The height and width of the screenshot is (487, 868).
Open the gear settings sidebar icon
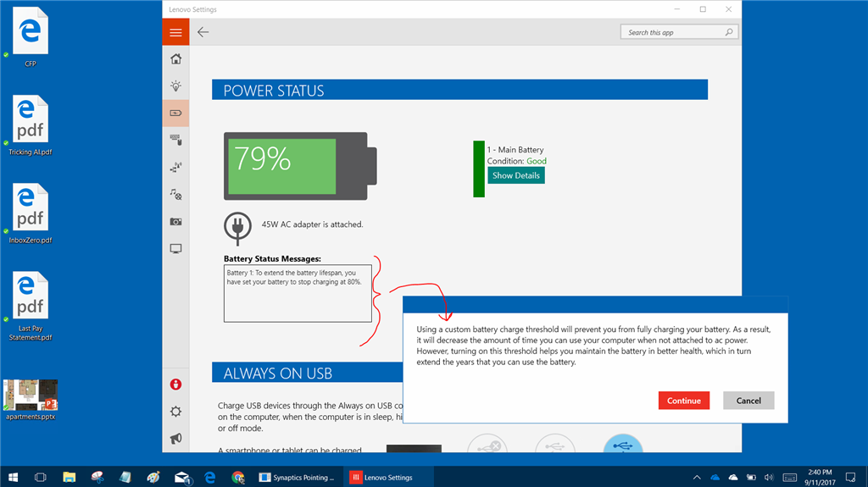click(176, 411)
